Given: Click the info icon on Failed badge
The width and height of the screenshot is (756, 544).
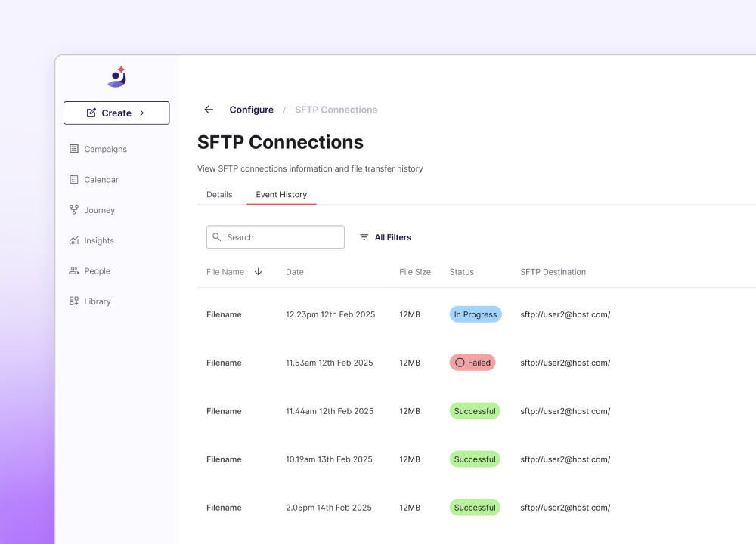Looking at the screenshot, I should pyautogui.click(x=460, y=363).
